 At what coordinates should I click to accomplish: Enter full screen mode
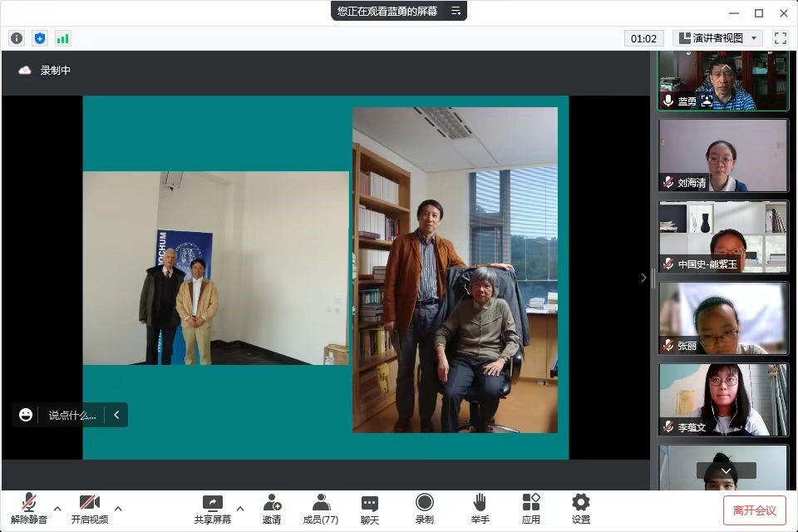780,38
